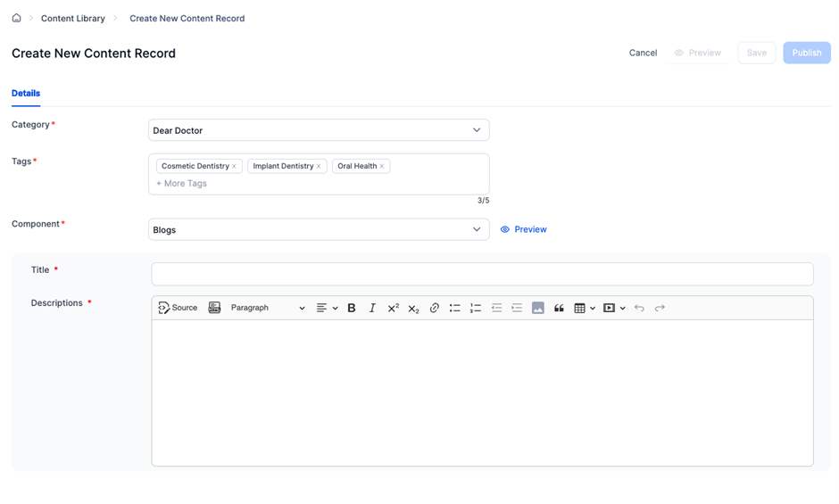Image resolution: width=839 pixels, height=504 pixels.
Task: Open Content Library breadcrumb link
Action: [73, 18]
